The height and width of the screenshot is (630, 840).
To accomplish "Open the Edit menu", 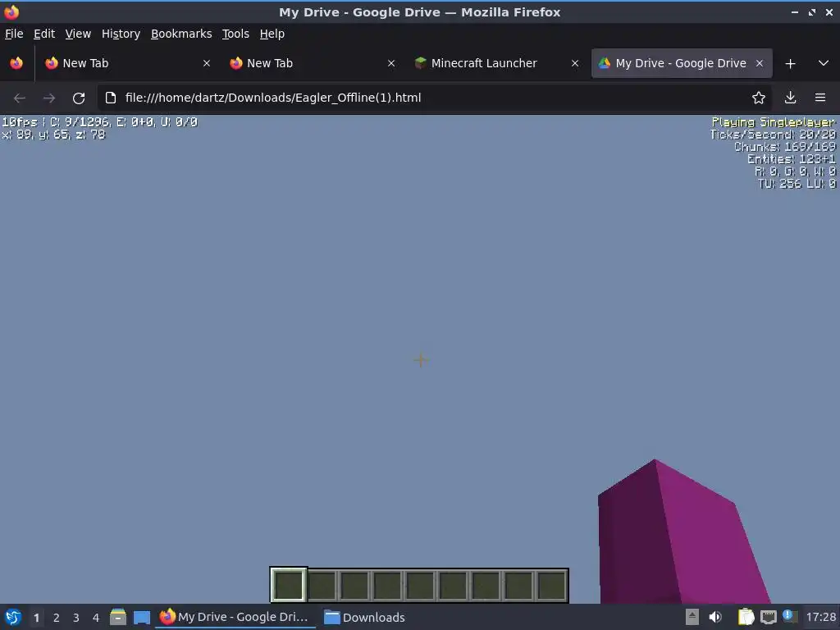I will coord(44,34).
